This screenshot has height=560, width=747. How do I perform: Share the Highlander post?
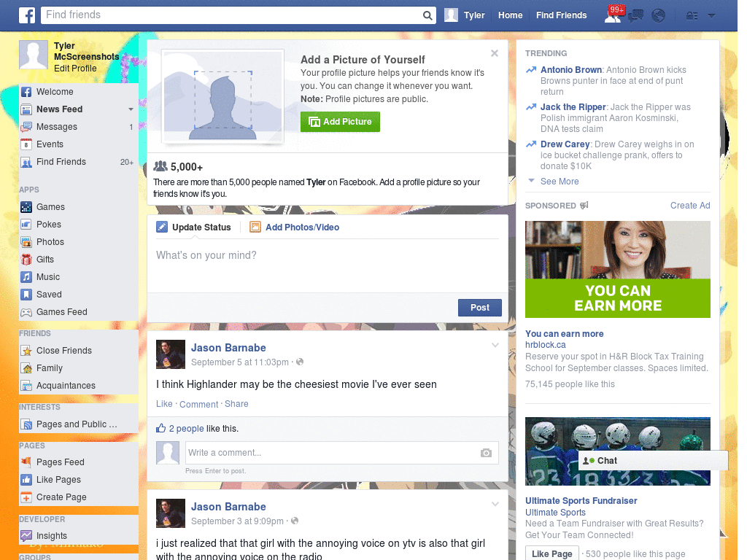[x=236, y=404]
